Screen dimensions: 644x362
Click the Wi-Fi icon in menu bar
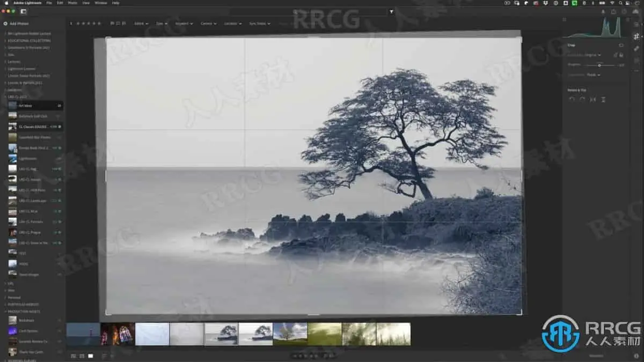point(611,3)
